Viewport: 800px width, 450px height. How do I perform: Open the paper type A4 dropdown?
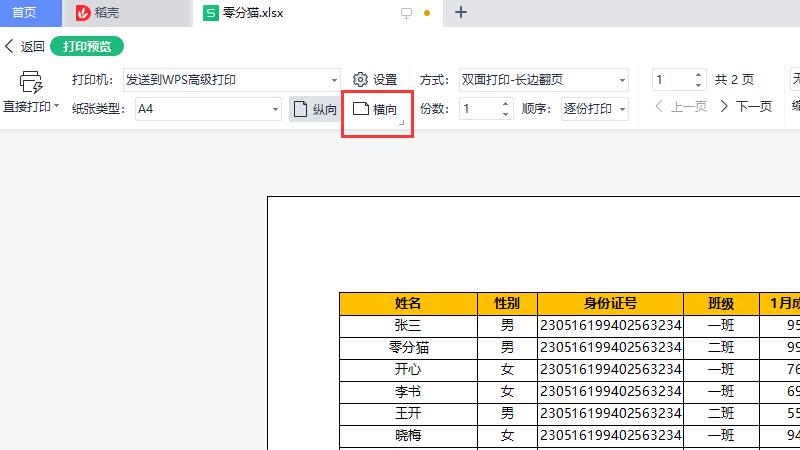pos(274,109)
